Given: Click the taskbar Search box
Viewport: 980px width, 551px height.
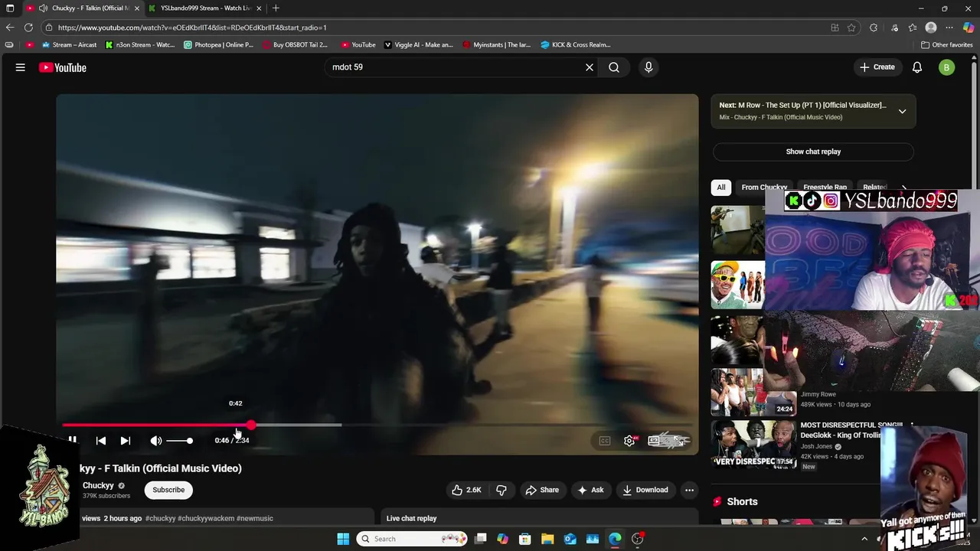Looking at the screenshot, I should [413, 539].
